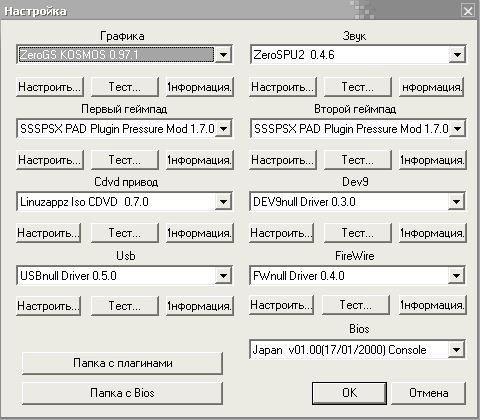Screen dimensions: 480x420
Task: Click Настроить under Dev9
Action: tap(281, 233)
